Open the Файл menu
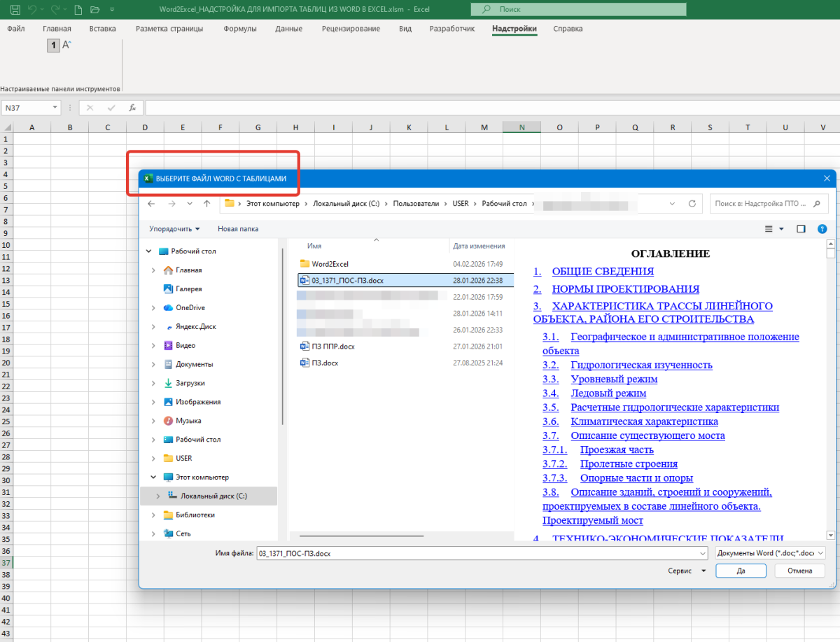 pyautogui.click(x=15, y=29)
